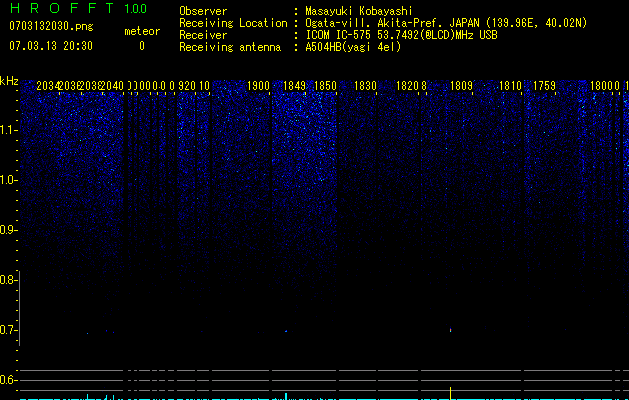629x400 pixels.
Task: Select the Ogata-vill. Akita-Pref. JAPAN location text
Action: 446,23
